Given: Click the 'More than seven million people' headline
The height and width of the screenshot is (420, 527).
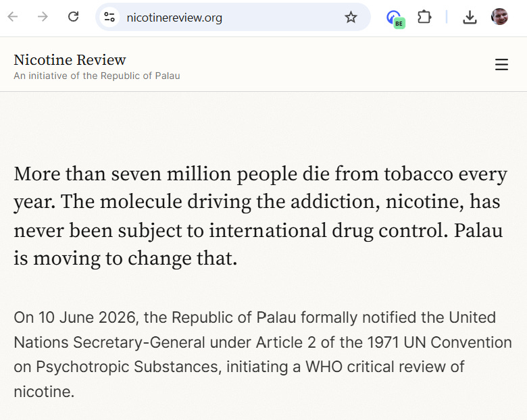Looking at the screenshot, I should click(261, 216).
